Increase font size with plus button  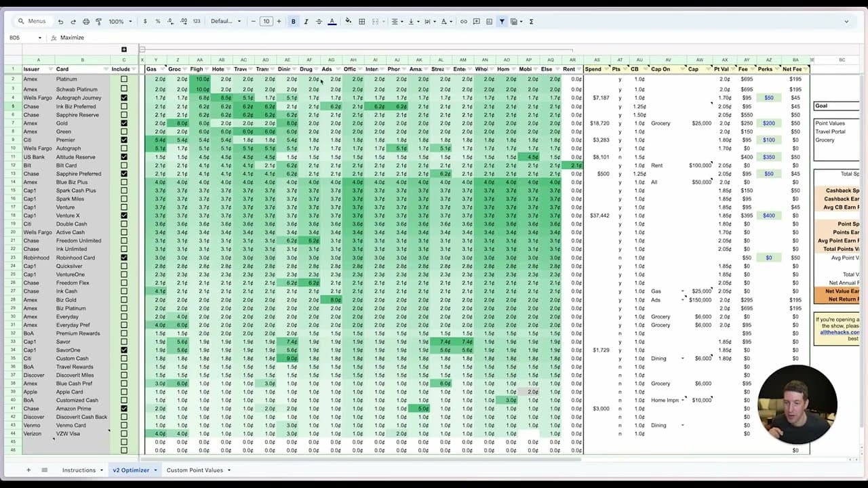pos(279,22)
